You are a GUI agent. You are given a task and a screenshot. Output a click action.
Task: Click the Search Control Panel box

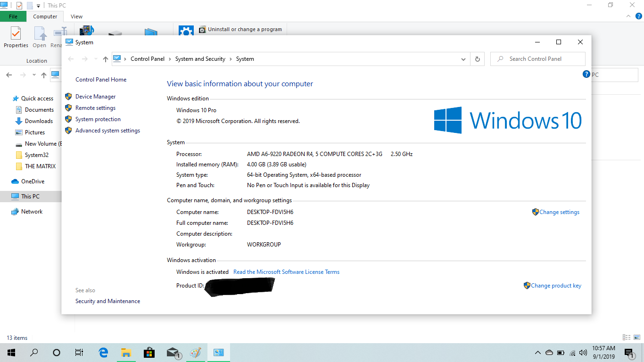(538, 59)
